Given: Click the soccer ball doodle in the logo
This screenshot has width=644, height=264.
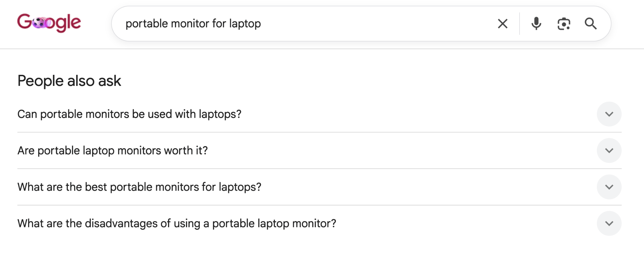Looking at the screenshot, I should pos(39,23).
